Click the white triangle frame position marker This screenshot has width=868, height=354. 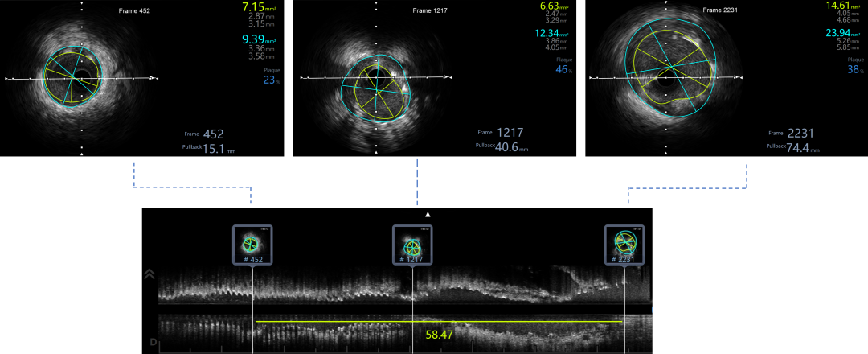click(428, 215)
